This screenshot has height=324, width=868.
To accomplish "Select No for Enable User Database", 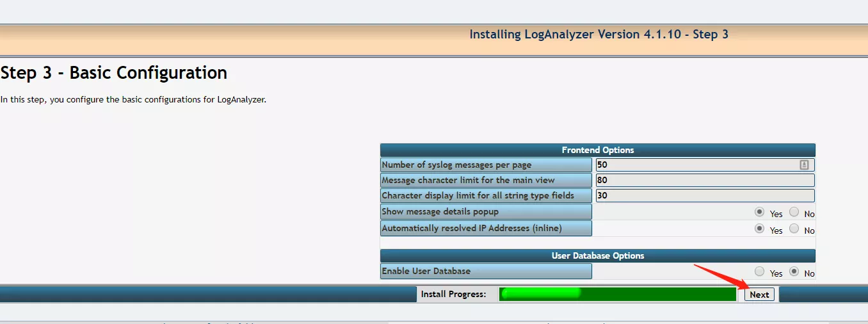I will [794, 271].
